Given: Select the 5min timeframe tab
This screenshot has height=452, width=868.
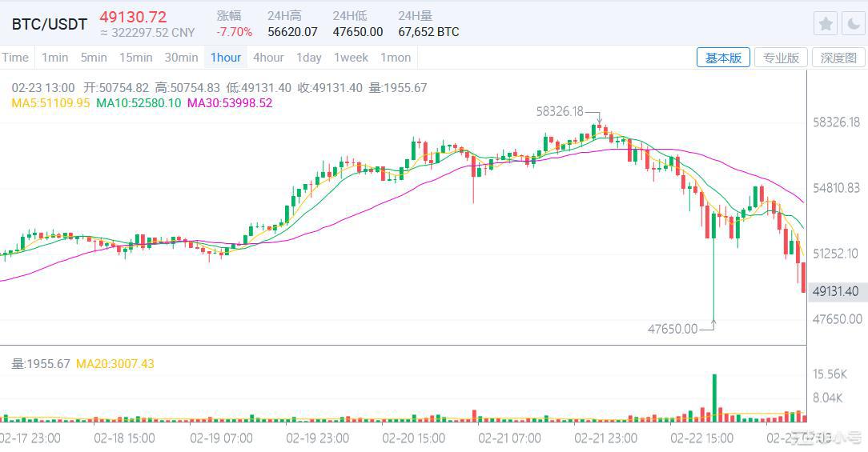Looking at the screenshot, I should (x=94, y=58).
